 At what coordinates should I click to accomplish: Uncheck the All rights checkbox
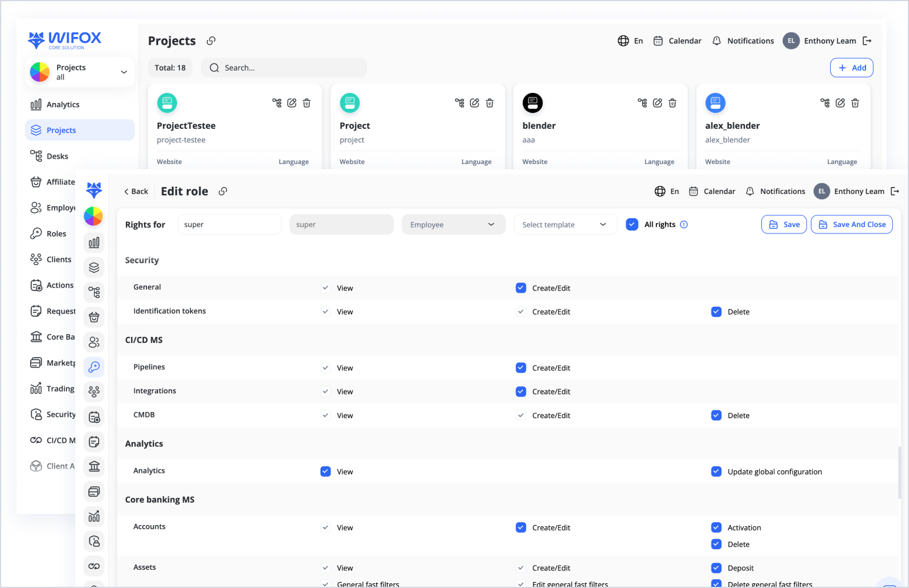(x=632, y=225)
